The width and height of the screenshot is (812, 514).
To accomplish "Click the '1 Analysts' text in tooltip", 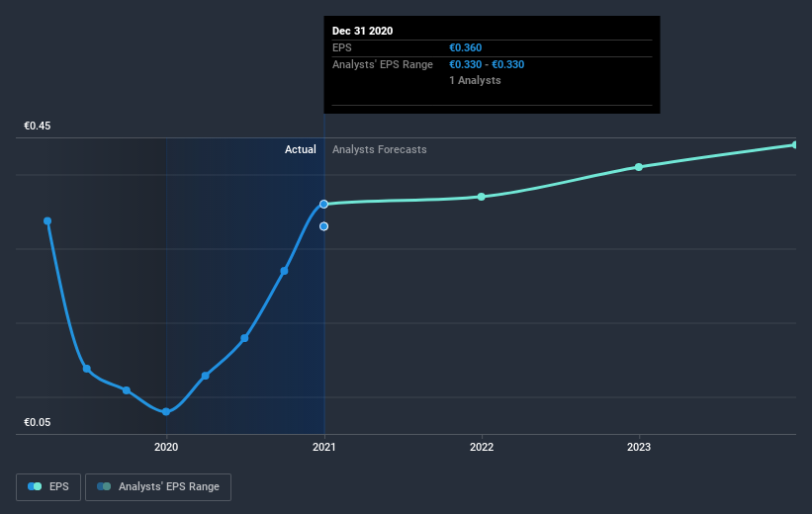I will 475,81.
